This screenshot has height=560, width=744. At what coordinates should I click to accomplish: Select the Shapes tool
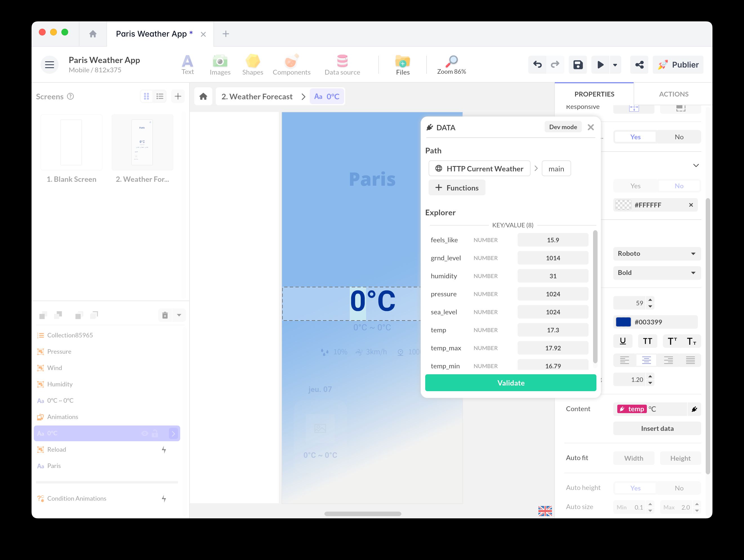coord(253,64)
